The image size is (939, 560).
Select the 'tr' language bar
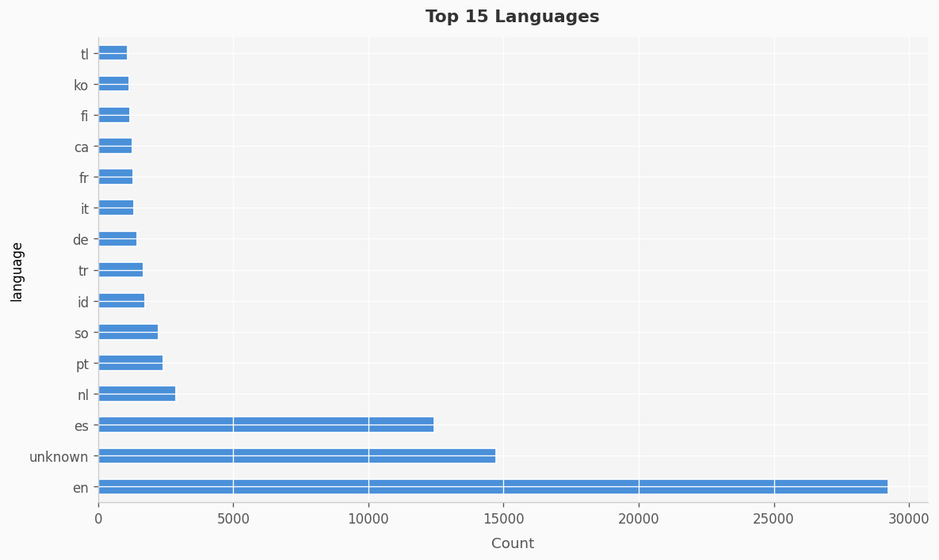tap(120, 270)
